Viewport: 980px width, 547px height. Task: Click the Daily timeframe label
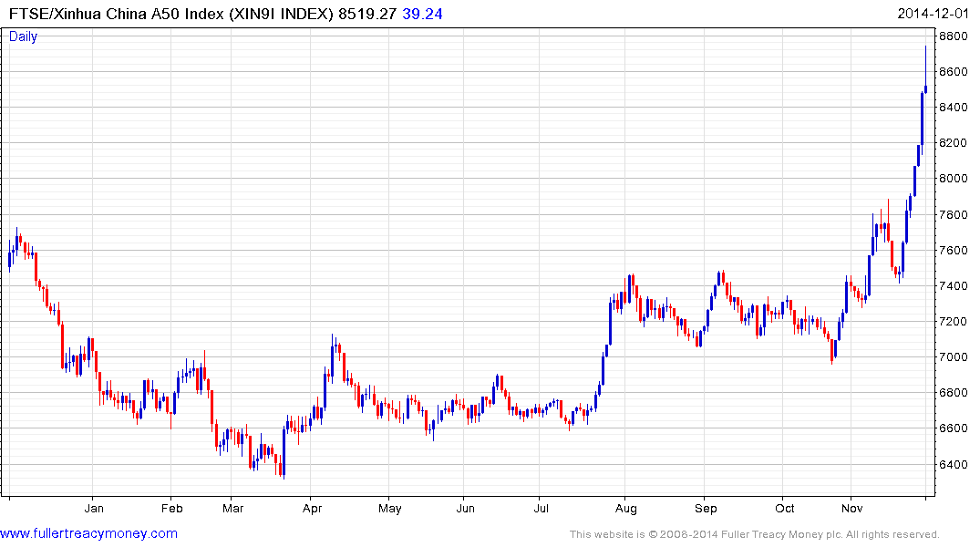[23, 36]
